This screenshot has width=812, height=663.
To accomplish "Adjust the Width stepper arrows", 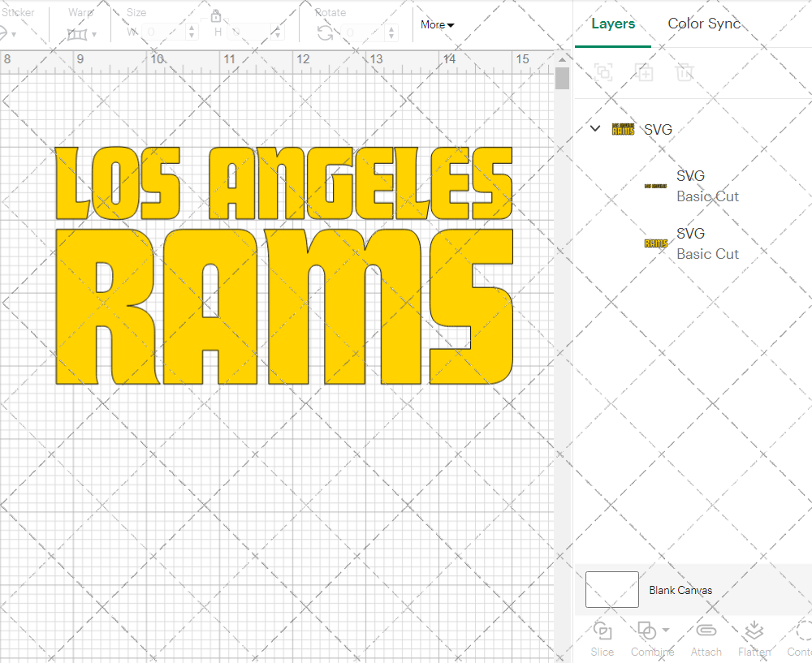I will click(x=192, y=32).
